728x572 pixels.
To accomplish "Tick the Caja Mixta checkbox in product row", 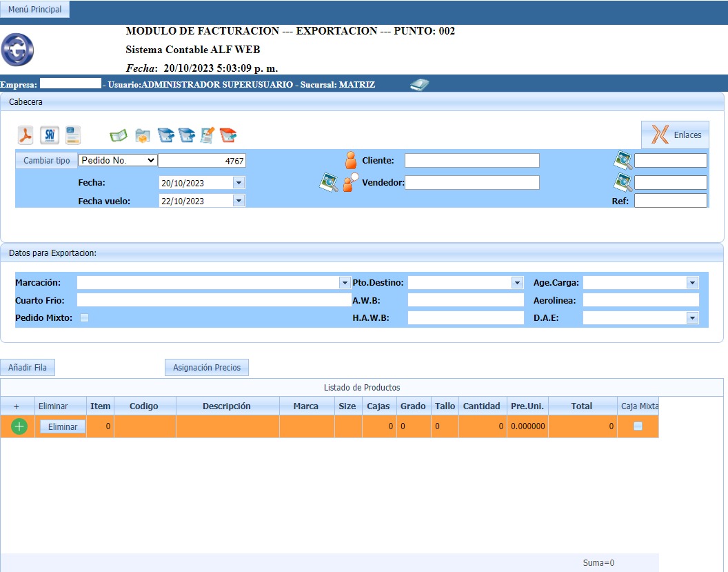I will [638, 426].
